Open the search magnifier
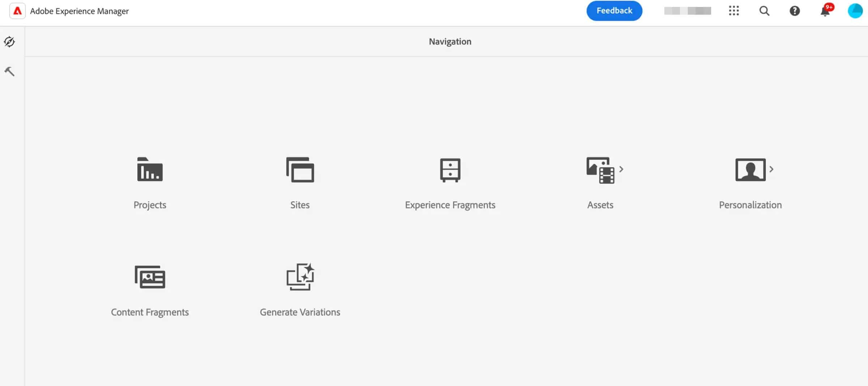Image resolution: width=868 pixels, height=386 pixels. [764, 11]
